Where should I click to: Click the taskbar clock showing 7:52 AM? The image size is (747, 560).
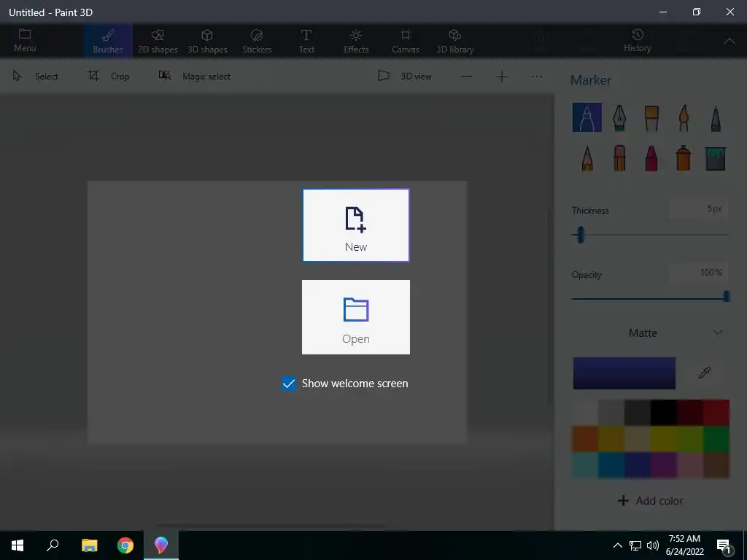(x=684, y=545)
